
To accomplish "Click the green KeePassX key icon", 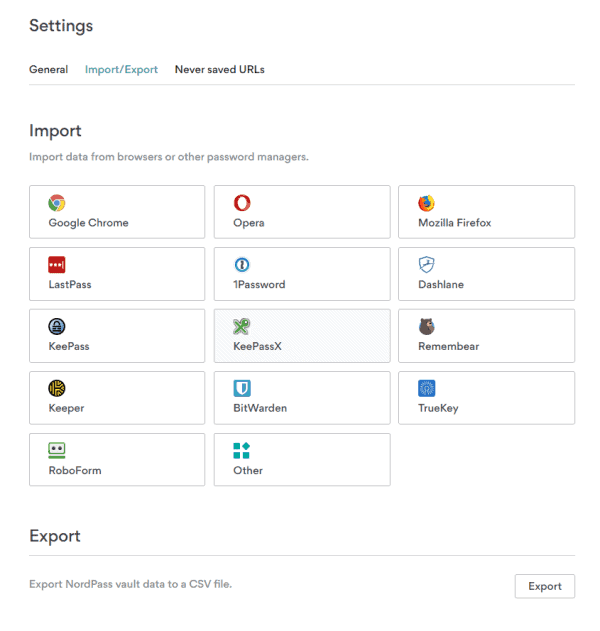I will coord(242,326).
